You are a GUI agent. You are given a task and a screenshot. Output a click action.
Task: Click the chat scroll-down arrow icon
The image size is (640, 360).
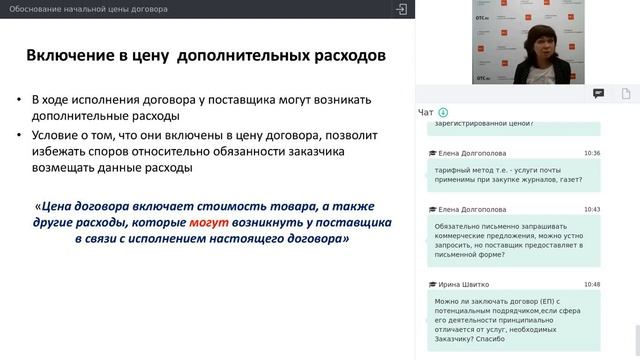click(443, 112)
